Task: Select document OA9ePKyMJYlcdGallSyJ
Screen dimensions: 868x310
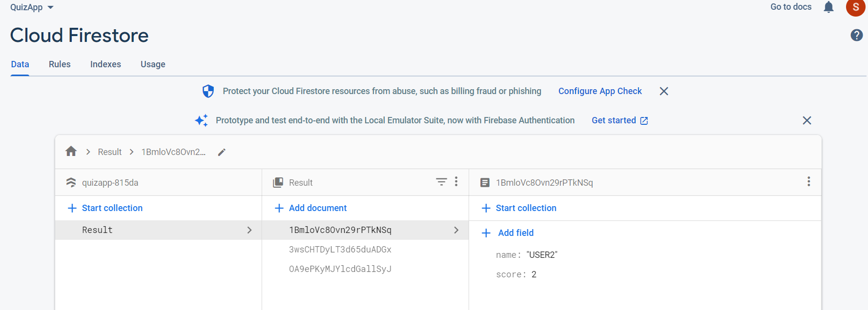Action: (340, 269)
